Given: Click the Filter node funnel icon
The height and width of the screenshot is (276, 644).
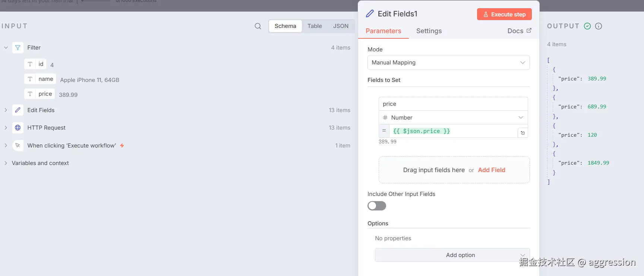Looking at the screenshot, I should click(x=18, y=48).
